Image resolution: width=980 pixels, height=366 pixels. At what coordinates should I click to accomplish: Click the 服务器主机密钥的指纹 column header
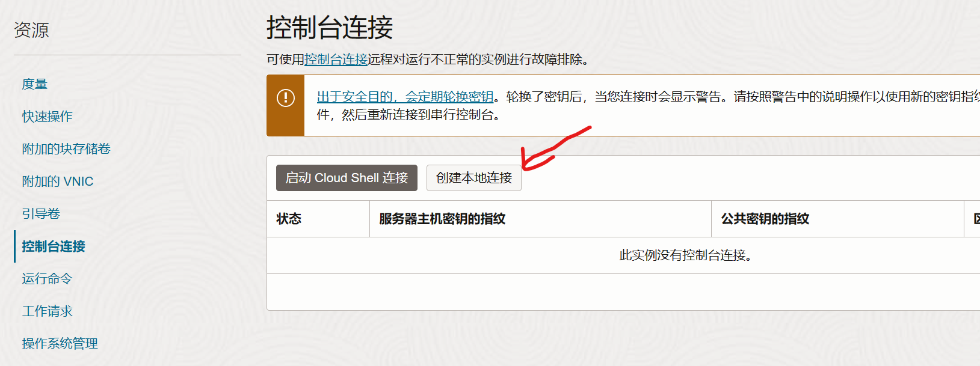pos(442,219)
